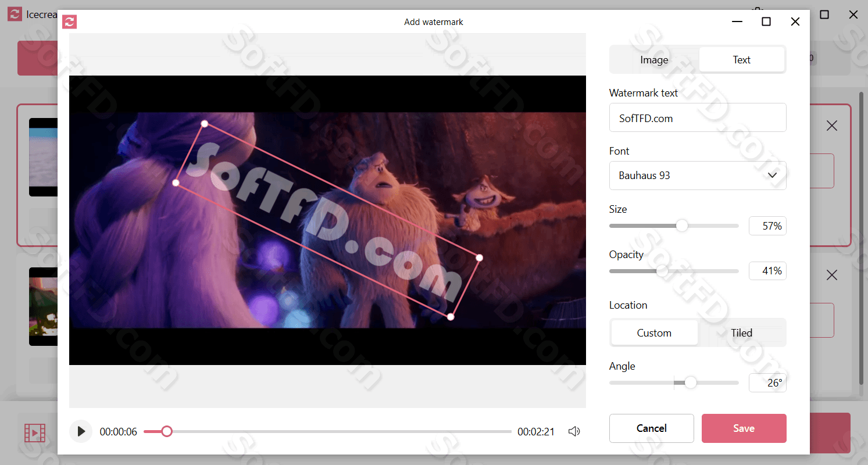Click the video clip icon in main window
This screenshot has height=465, width=868.
coord(35,433)
